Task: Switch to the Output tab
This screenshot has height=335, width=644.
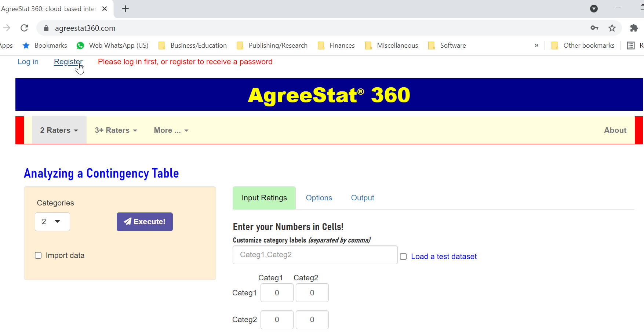Action: pos(362,198)
